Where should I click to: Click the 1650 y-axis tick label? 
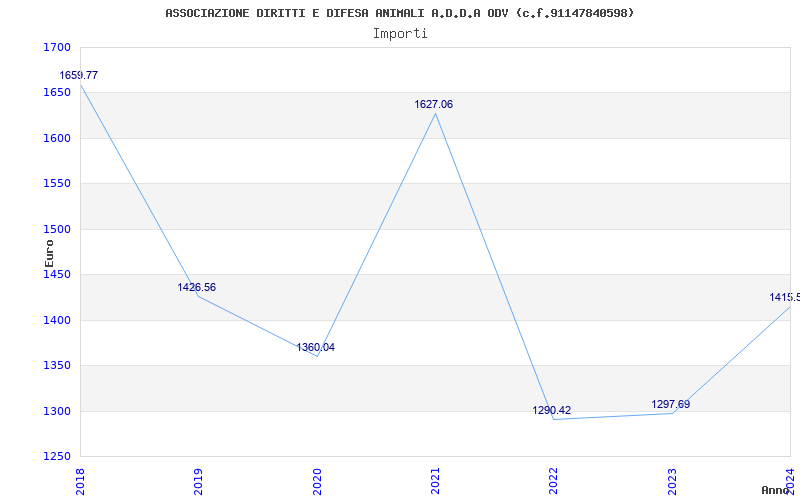tap(57, 92)
